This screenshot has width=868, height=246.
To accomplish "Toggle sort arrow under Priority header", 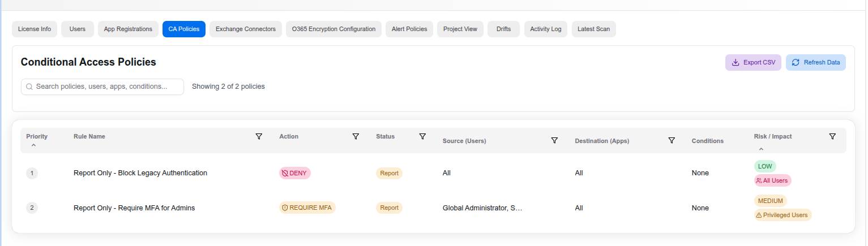I will [x=33, y=146].
